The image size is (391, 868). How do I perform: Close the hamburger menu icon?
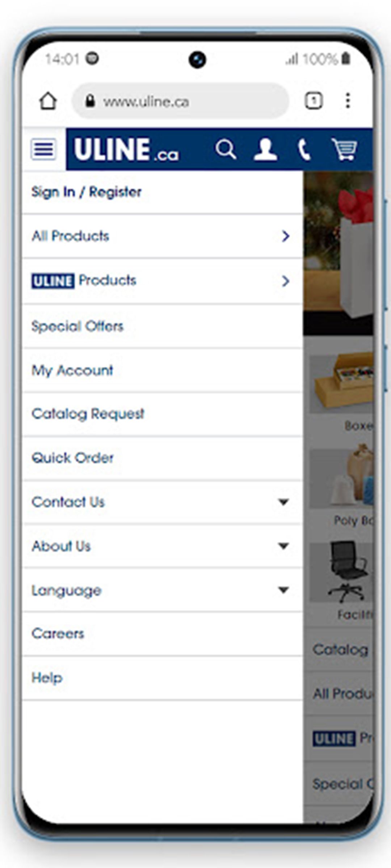pyautogui.click(x=44, y=149)
